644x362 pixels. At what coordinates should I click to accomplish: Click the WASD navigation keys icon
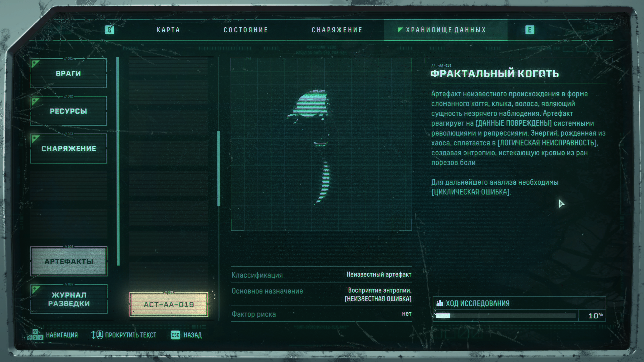(35, 335)
